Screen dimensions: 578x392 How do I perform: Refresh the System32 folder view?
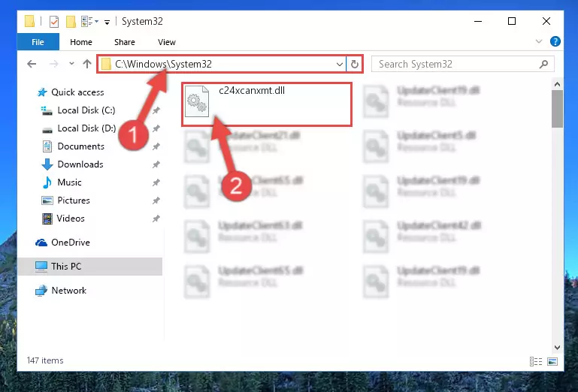355,65
